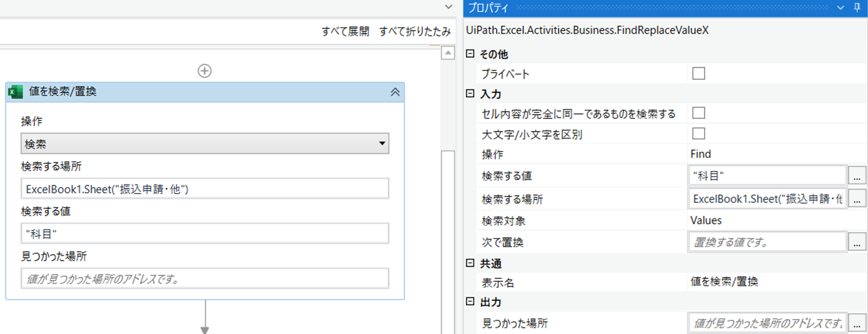Click the 値を検索/置換 activity title text
This screenshot has width=868, height=334.
click(x=63, y=92)
